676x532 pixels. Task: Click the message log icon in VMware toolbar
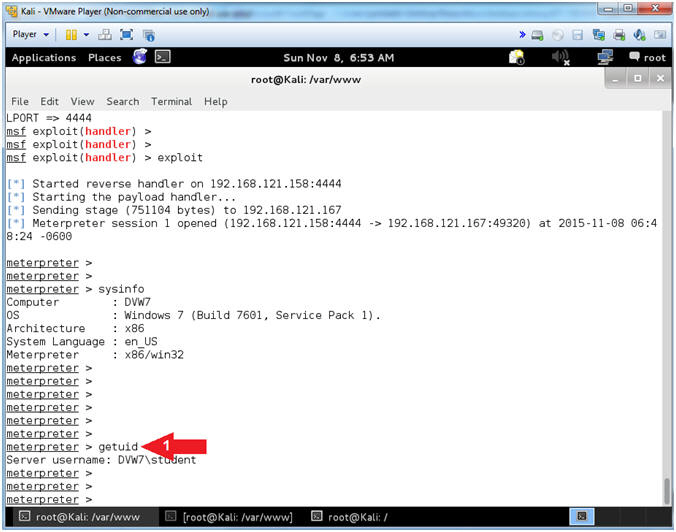[660, 34]
